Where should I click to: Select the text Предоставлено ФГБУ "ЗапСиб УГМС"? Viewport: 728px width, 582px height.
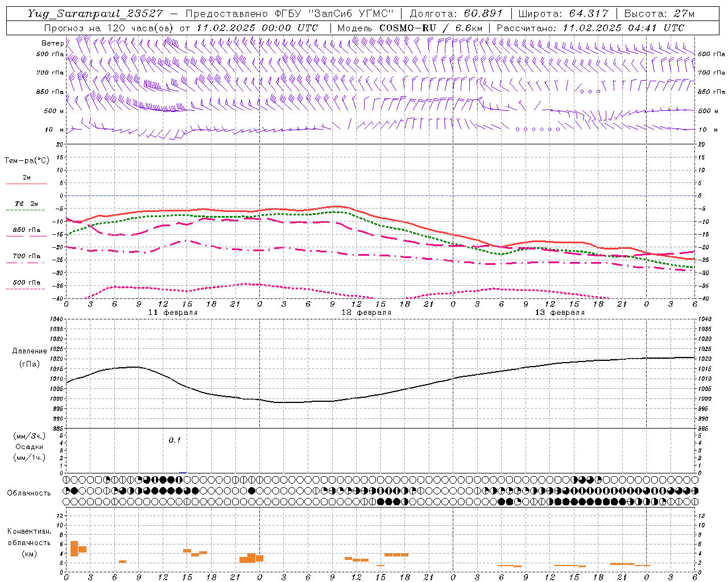click(x=289, y=13)
